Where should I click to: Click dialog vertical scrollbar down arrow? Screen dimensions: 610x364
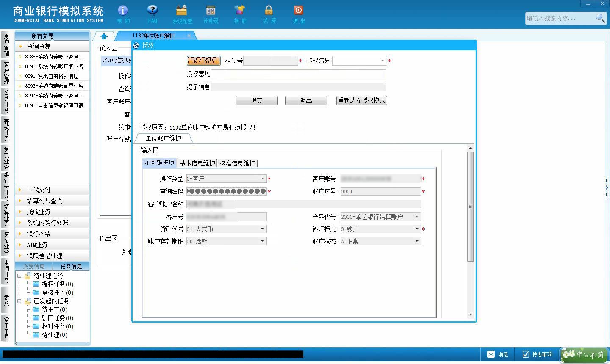(470, 315)
